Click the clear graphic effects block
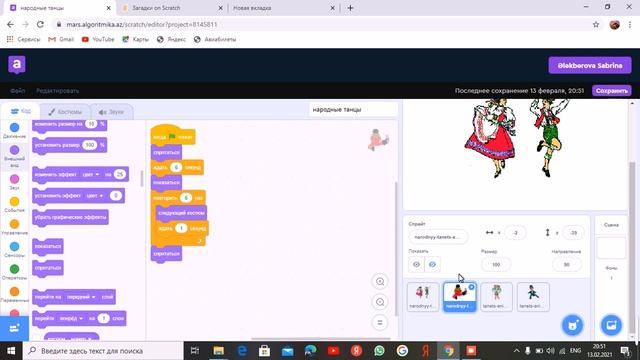Screen dimensions: 640x360 point(70,217)
